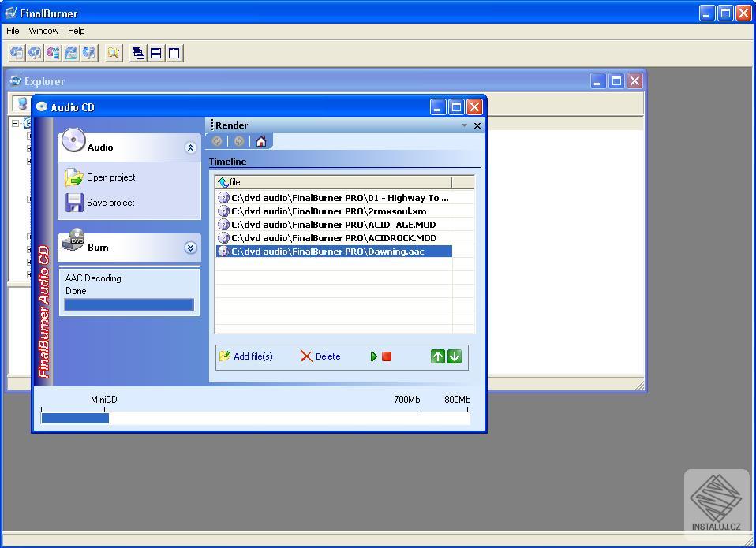This screenshot has width=756, height=548.
Task: Click Save project
Action: point(110,203)
